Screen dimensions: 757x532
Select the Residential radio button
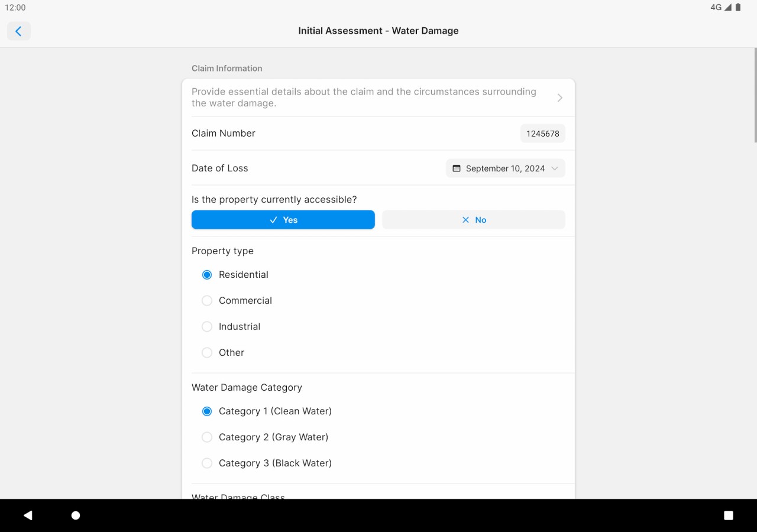[x=207, y=275]
